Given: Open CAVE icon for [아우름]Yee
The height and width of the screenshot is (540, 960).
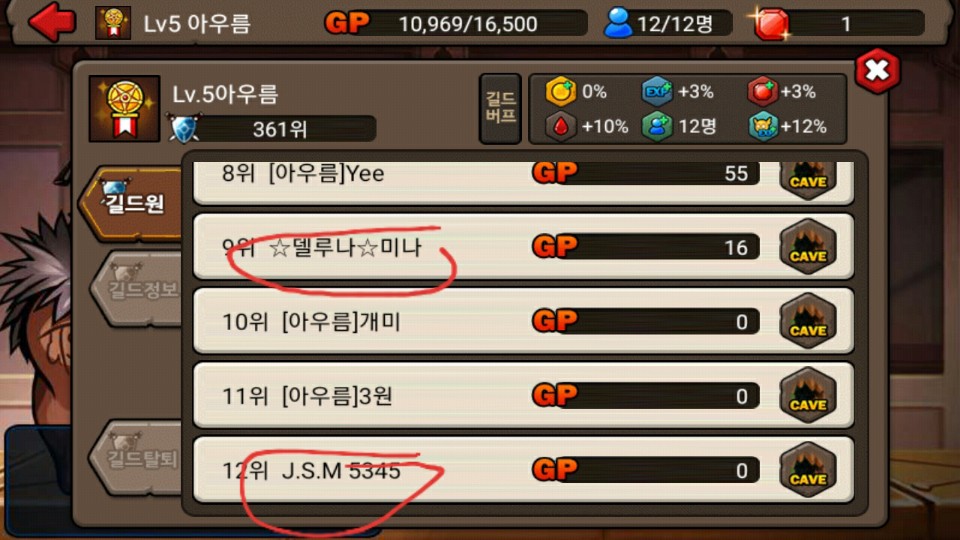Looking at the screenshot, I should tap(808, 180).
